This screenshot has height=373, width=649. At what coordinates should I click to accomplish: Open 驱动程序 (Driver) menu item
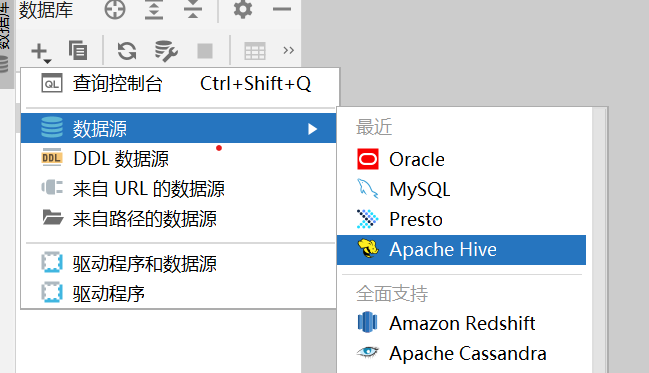178,293
